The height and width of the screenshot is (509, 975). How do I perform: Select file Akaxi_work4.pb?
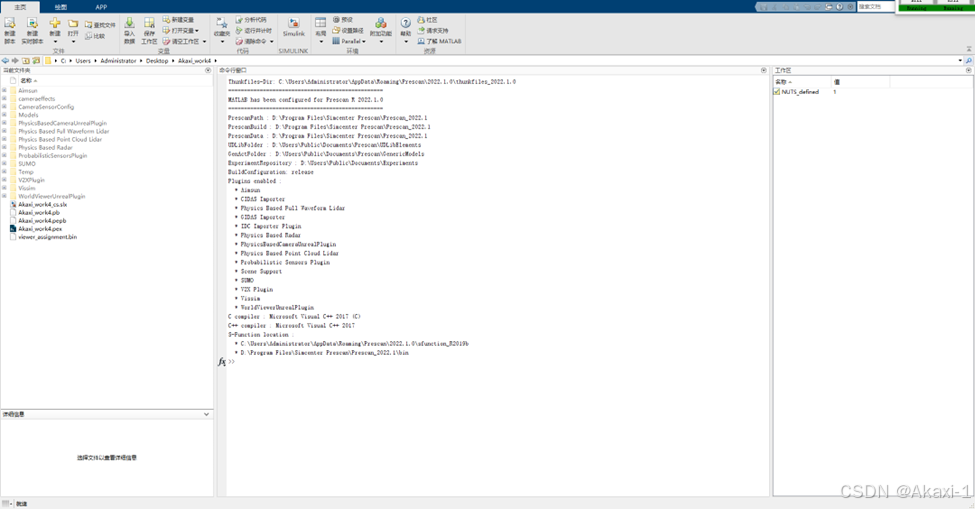(39, 213)
